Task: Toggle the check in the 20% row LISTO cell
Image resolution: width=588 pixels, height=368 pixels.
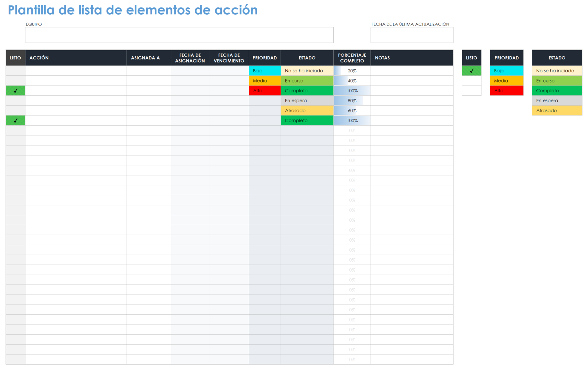Action: coord(15,71)
